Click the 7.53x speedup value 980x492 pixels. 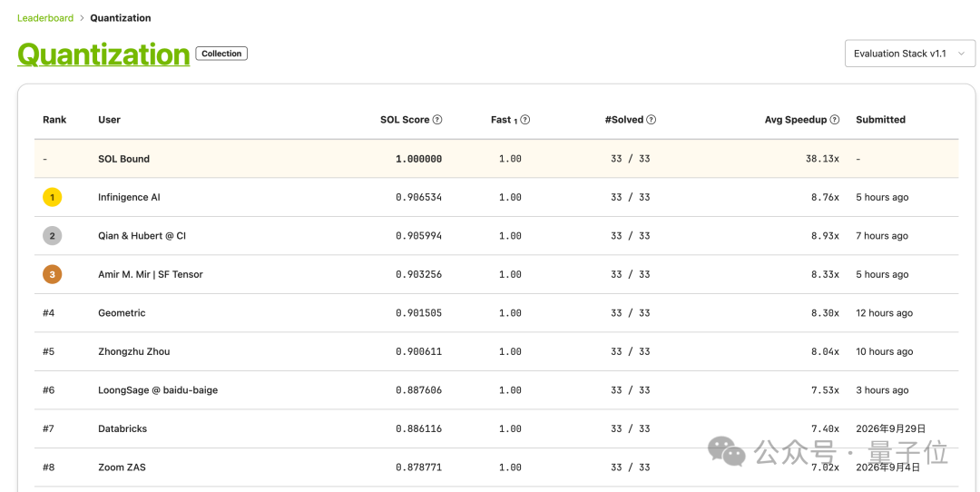coord(825,390)
